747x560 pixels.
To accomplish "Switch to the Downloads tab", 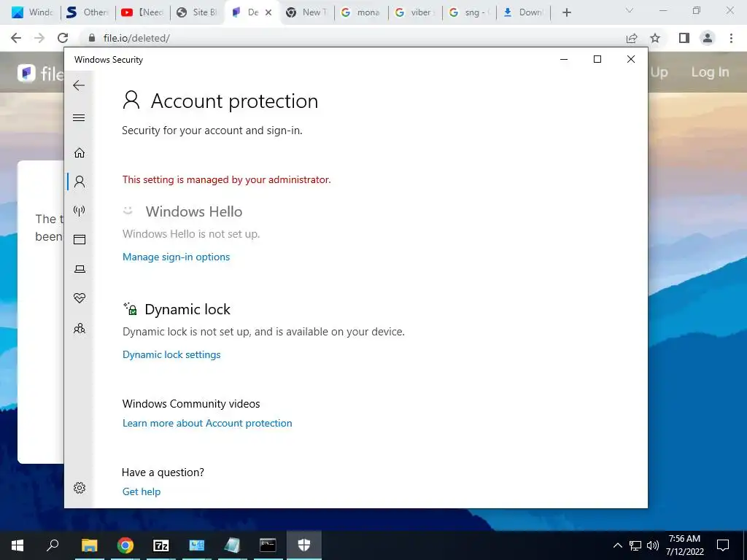I will tap(522, 12).
